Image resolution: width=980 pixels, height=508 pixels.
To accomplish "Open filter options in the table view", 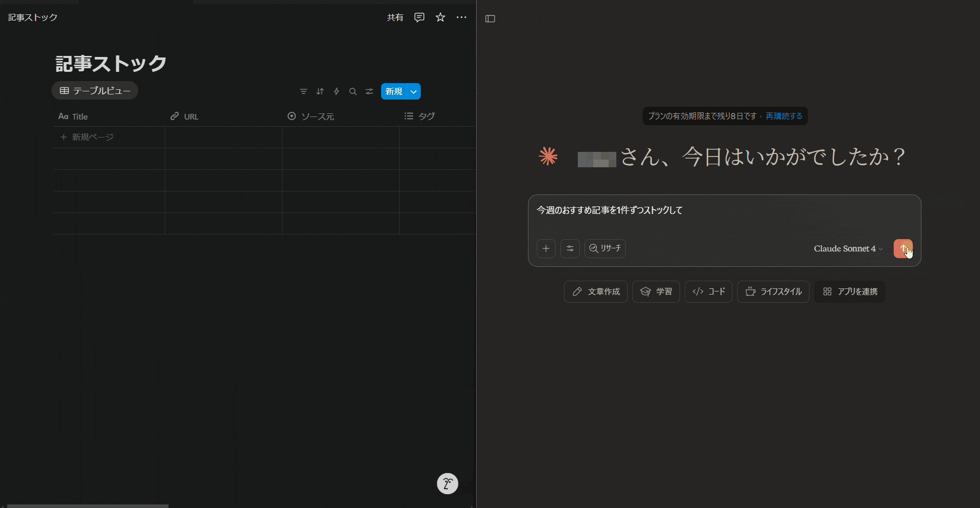I will (x=304, y=91).
